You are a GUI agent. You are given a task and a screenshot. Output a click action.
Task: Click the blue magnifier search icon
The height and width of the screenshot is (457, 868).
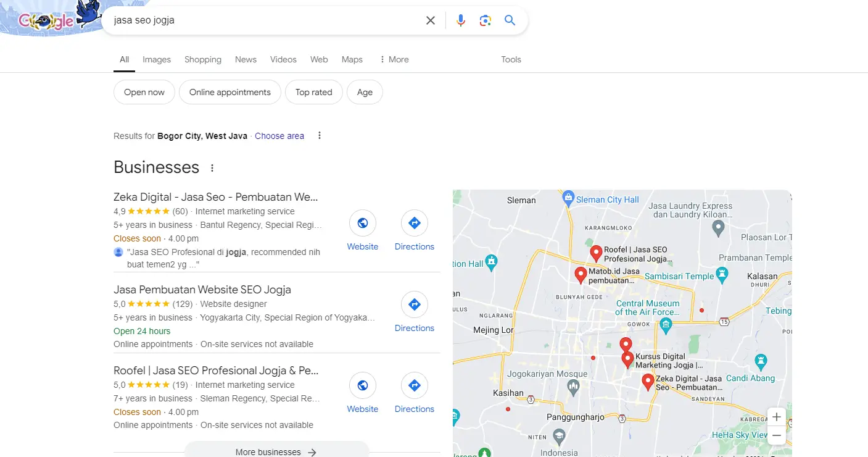click(510, 20)
